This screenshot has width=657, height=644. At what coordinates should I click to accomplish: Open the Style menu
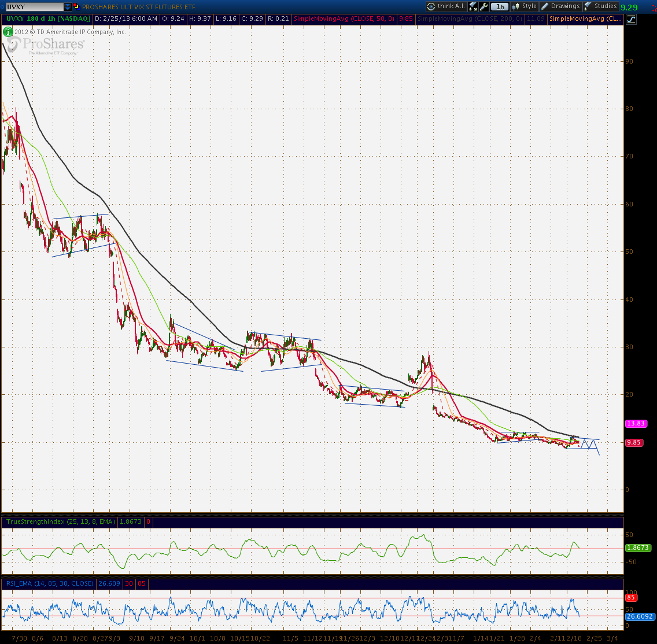pyautogui.click(x=525, y=6)
